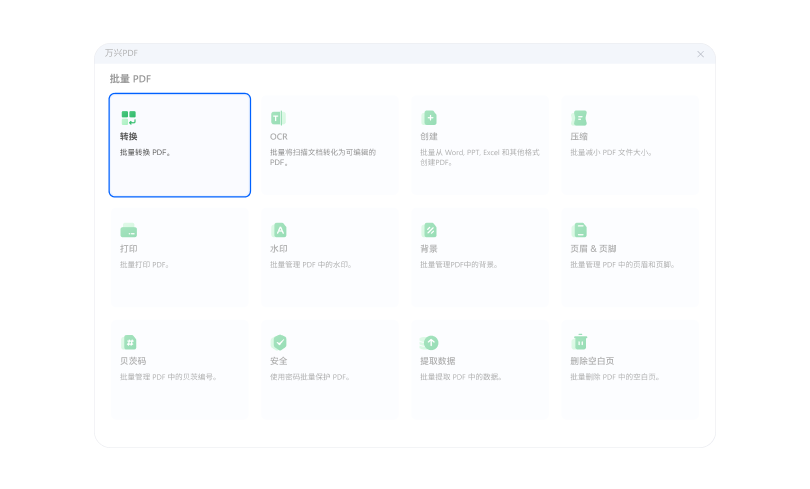Click description 批量管理 PDF 中的贝茨编号

pyautogui.click(x=168, y=376)
